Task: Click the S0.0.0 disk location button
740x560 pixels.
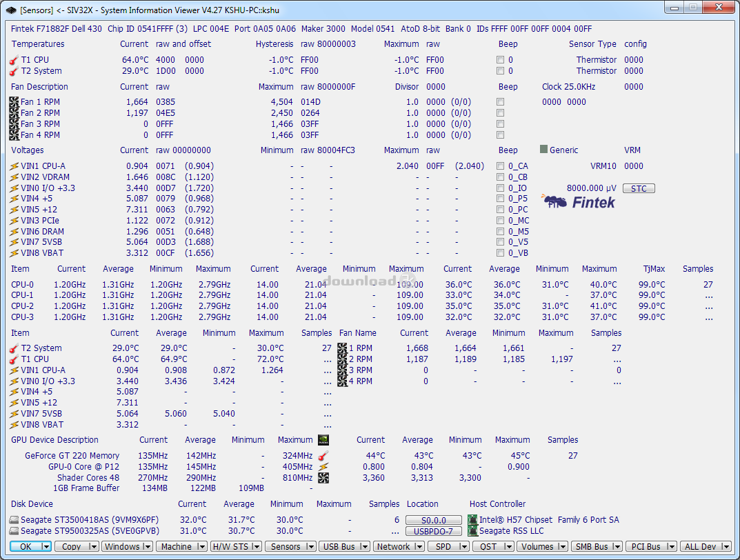Action: 434,520
